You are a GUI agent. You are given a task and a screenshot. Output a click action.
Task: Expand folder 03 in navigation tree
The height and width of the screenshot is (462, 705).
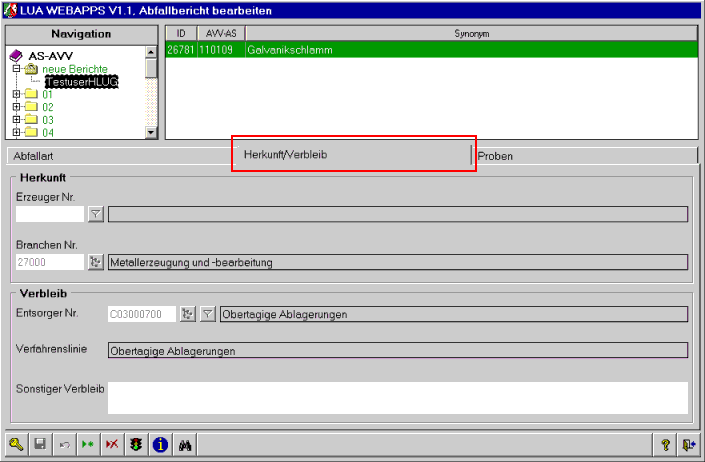point(17,119)
